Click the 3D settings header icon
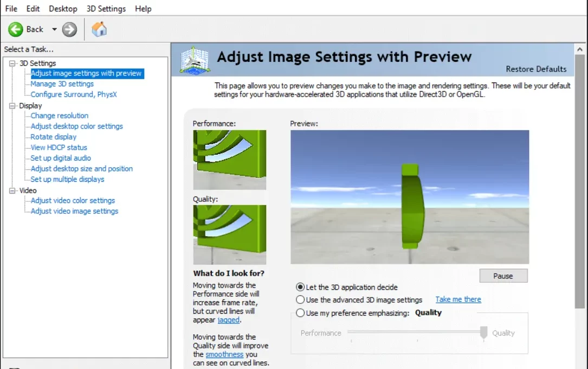This screenshot has height=369, width=588. [x=194, y=60]
